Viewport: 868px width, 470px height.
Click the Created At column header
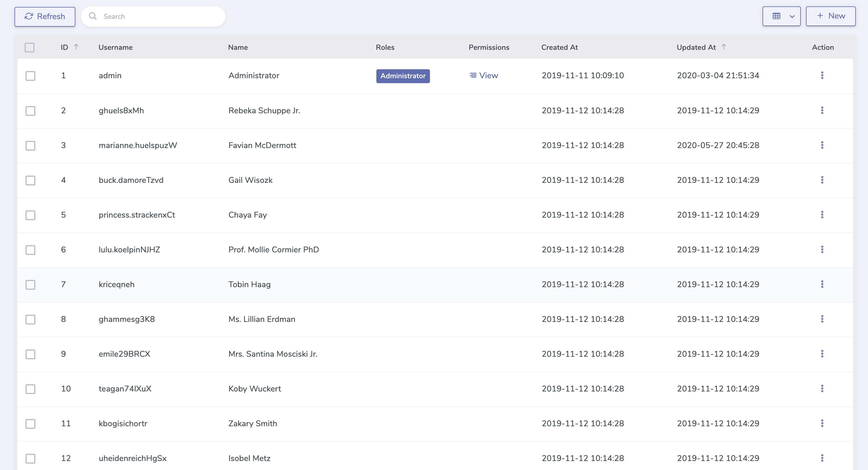tap(559, 47)
